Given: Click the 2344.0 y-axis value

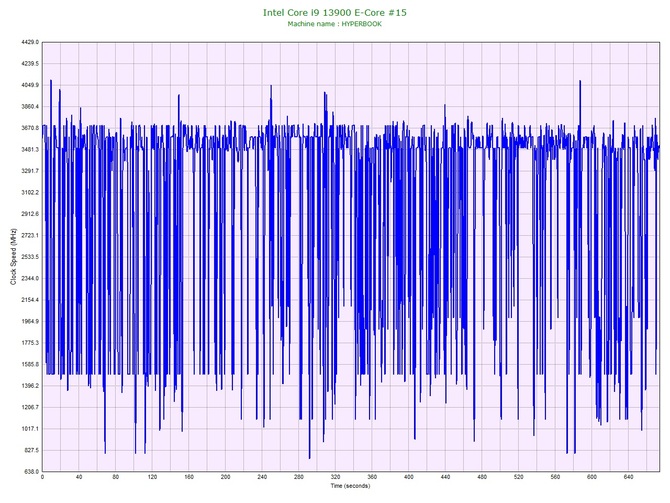Looking at the screenshot, I should tap(30, 278).
